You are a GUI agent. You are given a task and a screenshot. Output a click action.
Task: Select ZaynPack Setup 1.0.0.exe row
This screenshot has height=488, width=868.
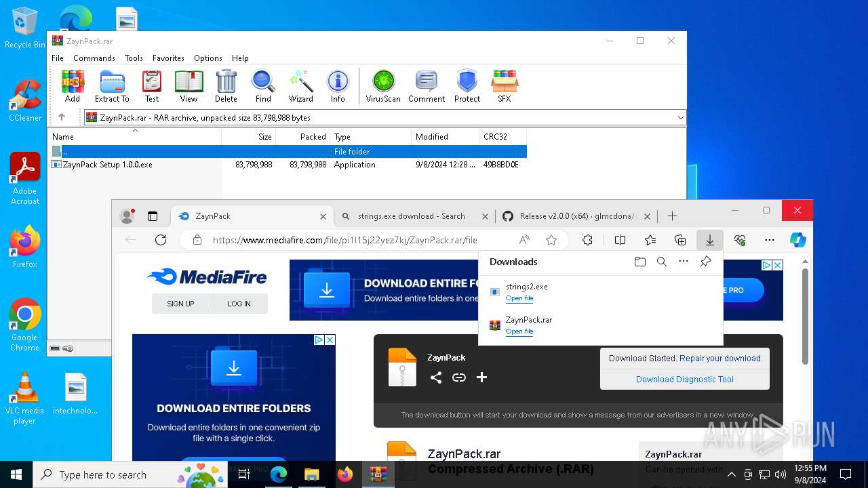[x=289, y=165]
